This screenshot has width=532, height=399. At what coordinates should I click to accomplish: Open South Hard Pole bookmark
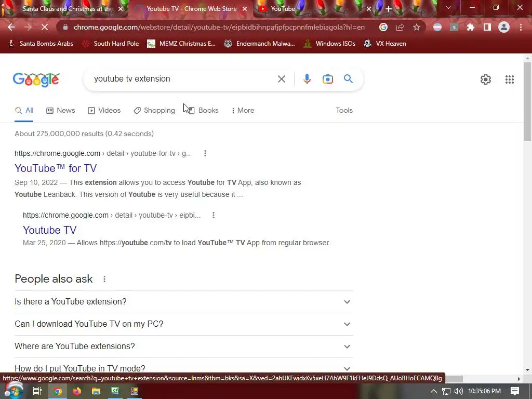click(x=111, y=44)
